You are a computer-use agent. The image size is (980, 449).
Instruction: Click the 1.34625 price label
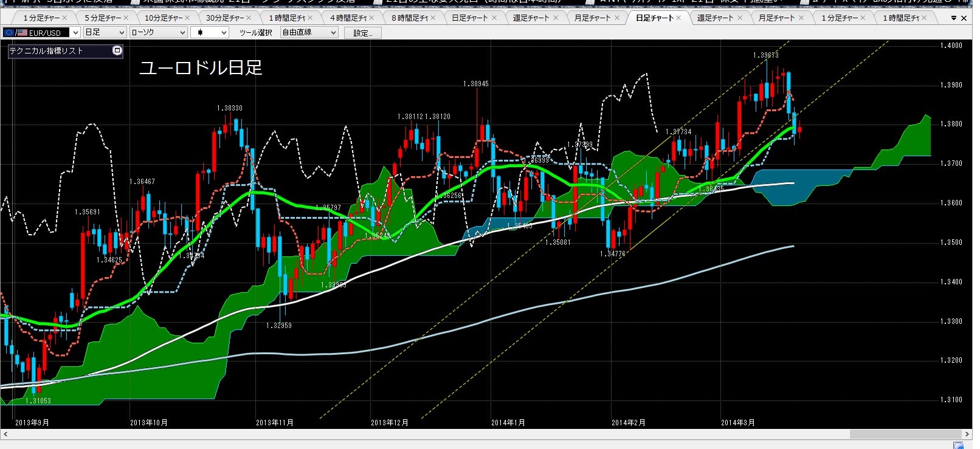(109, 260)
